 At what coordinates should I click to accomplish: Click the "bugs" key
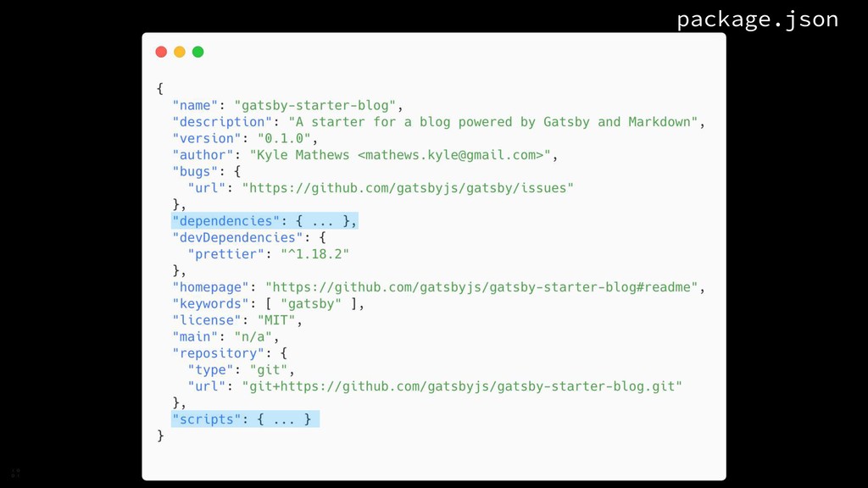tap(195, 171)
